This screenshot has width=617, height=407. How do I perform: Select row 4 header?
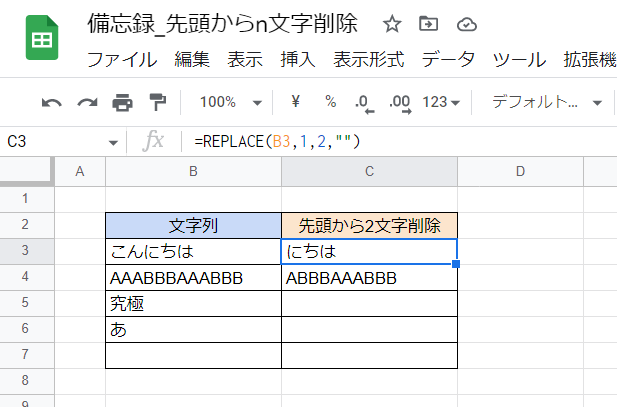pyautogui.click(x=27, y=277)
